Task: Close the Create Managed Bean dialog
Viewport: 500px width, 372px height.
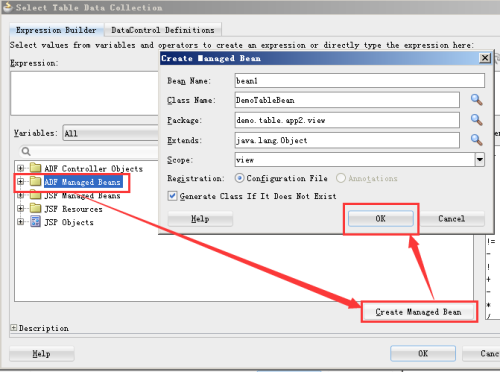Action: (x=485, y=58)
